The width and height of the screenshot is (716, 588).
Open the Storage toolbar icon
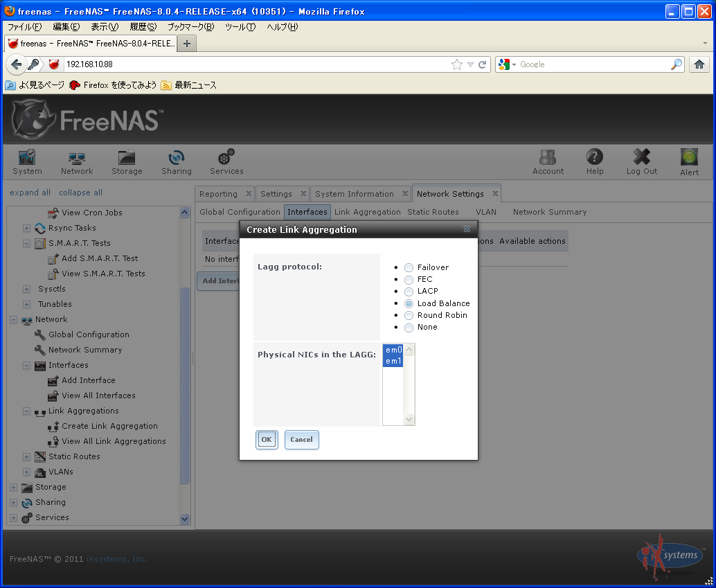point(127,162)
